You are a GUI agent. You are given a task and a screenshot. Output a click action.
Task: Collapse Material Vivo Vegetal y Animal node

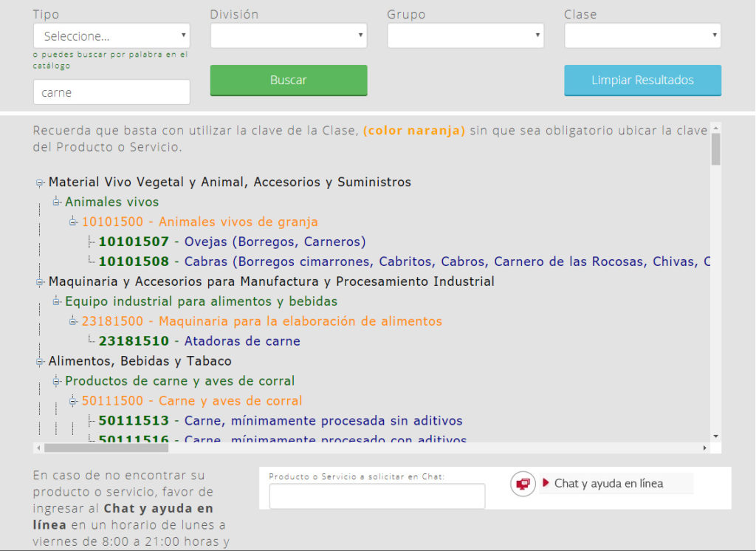40,182
